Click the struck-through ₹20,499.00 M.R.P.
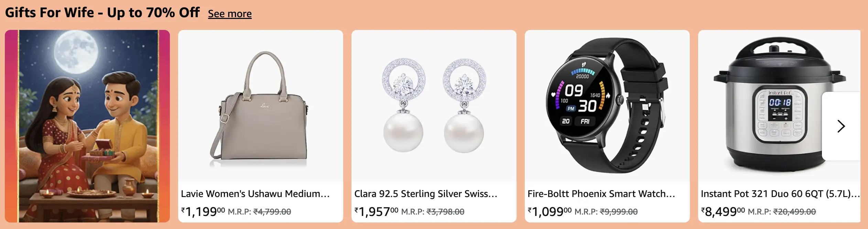The image size is (868, 229). [x=794, y=212]
